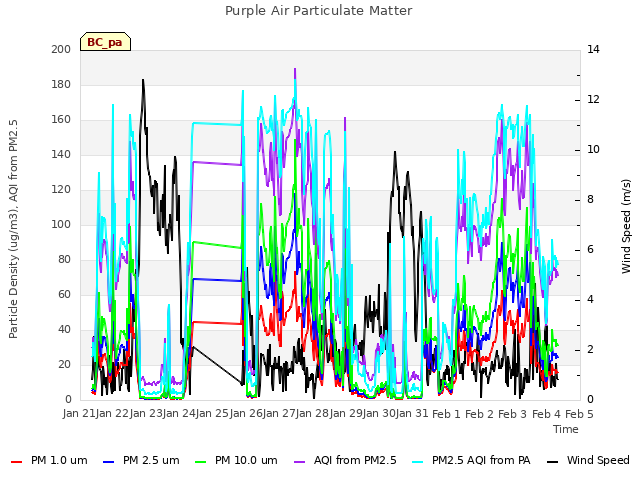Click the 40 left-axis tick label
Viewport: 640px width, 480px height.
pyautogui.click(x=65, y=329)
